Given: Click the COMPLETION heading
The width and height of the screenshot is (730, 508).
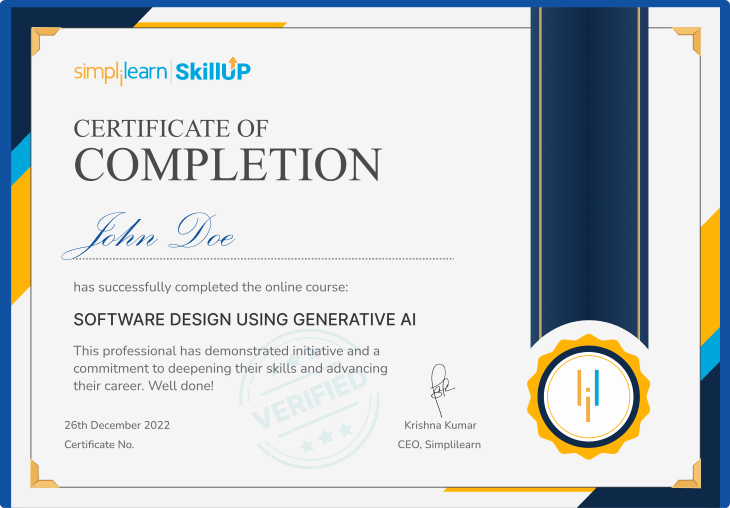Looking at the screenshot, I should (x=227, y=165).
